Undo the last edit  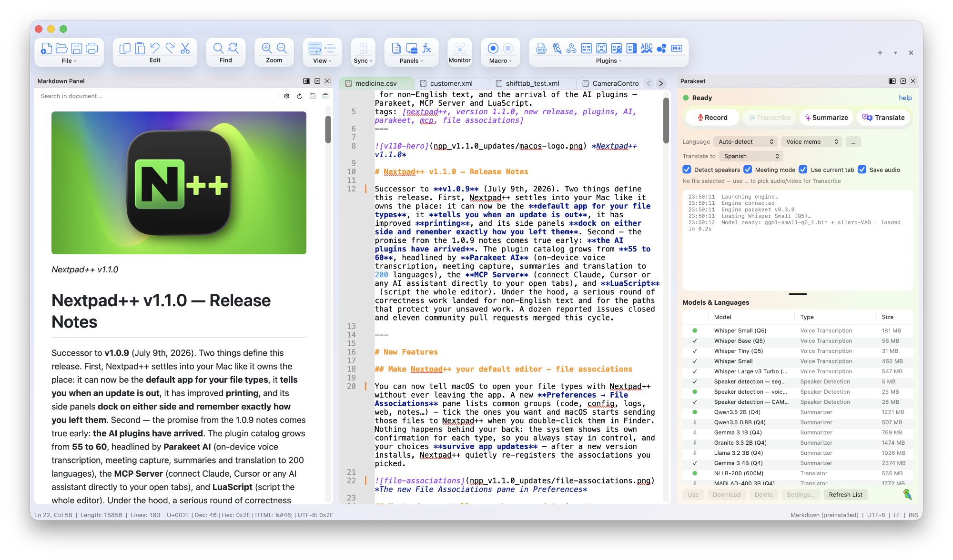155,48
